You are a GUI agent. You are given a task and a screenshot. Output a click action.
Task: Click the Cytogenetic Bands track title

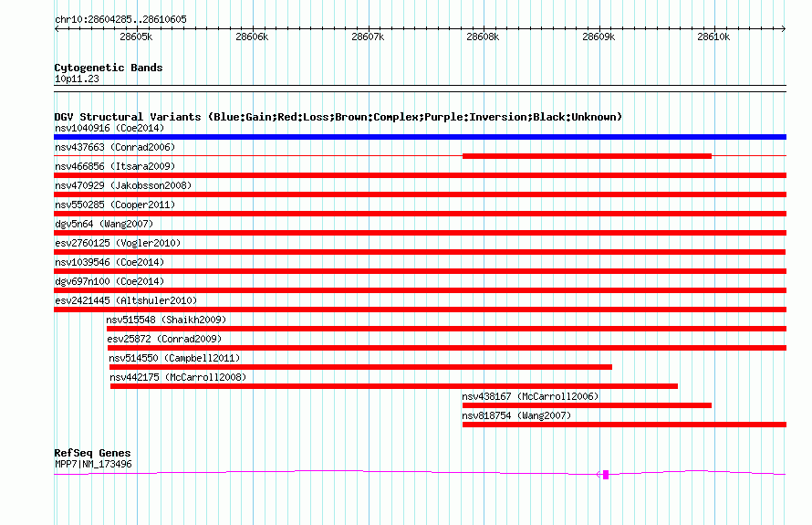tap(109, 68)
